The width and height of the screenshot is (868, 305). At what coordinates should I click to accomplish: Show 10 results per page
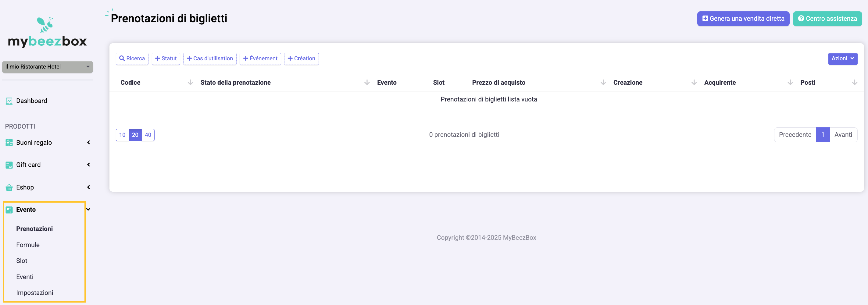point(122,135)
